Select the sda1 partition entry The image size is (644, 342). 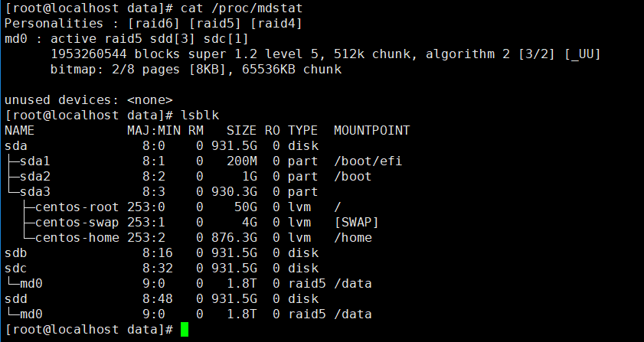[x=35, y=161]
